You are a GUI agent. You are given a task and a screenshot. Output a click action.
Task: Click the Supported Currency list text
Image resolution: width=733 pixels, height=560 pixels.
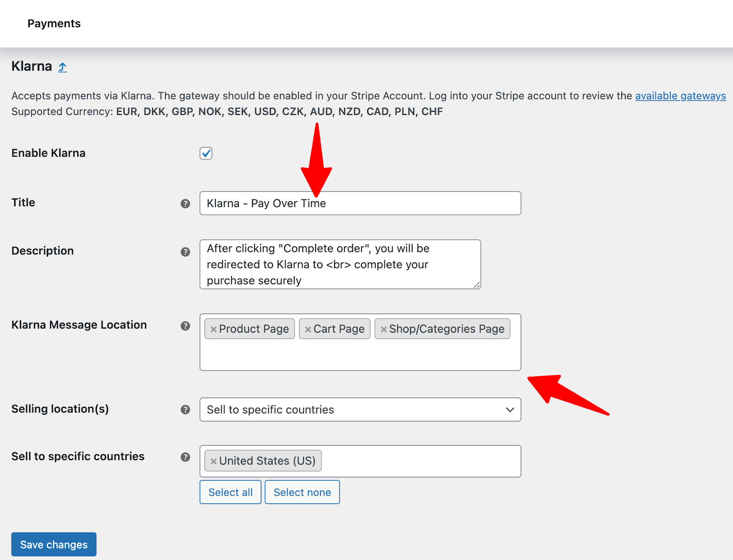click(279, 112)
